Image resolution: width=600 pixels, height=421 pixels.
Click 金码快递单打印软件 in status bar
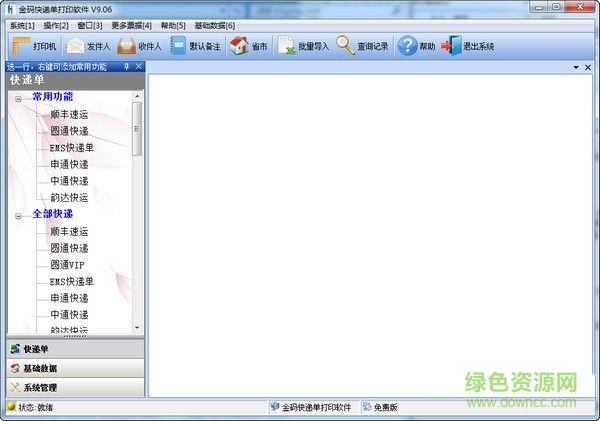point(311,407)
